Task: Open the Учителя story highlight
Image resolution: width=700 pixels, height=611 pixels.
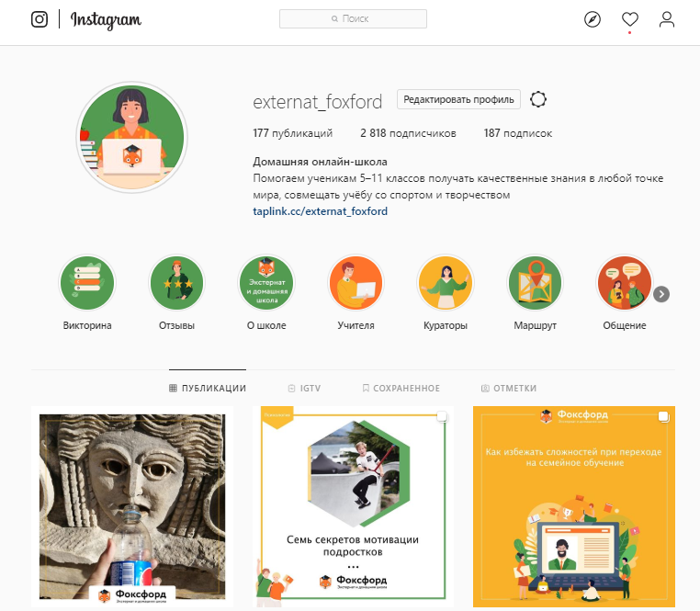Action: [x=356, y=283]
